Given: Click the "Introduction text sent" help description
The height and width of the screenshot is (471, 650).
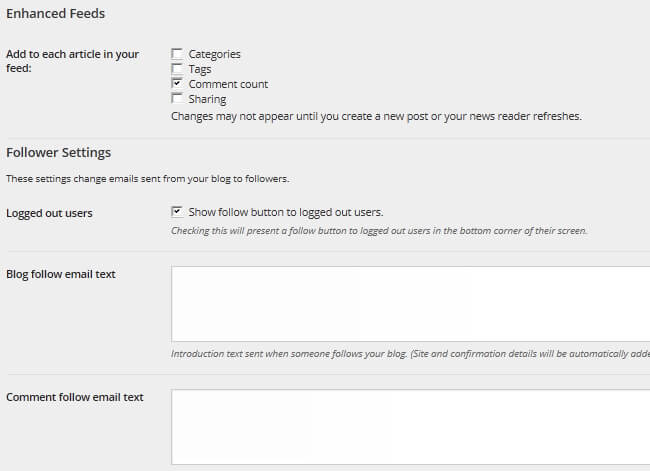Looking at the screenshot, I should tap(410, 354).
